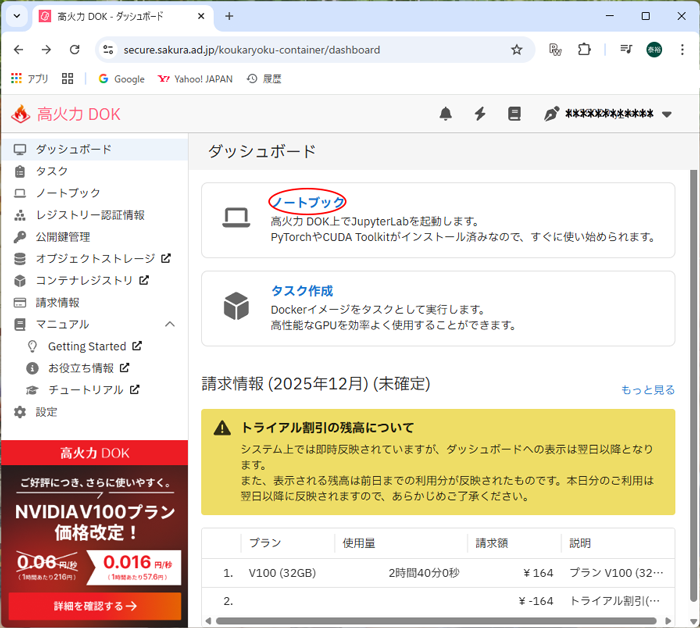Viewport: 700px width, 628px height.
Task: View site information icon in address bar
Action: 108,50
